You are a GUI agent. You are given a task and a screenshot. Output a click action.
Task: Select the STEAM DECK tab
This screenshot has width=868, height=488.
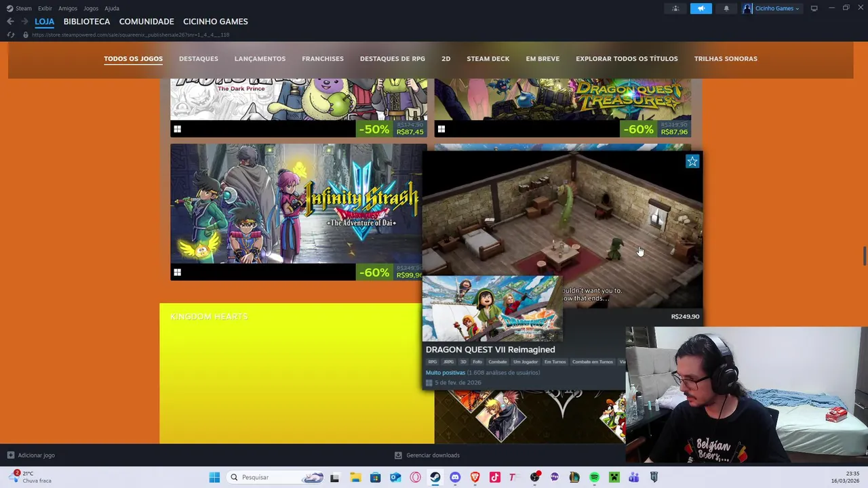(x=488, y=59)
